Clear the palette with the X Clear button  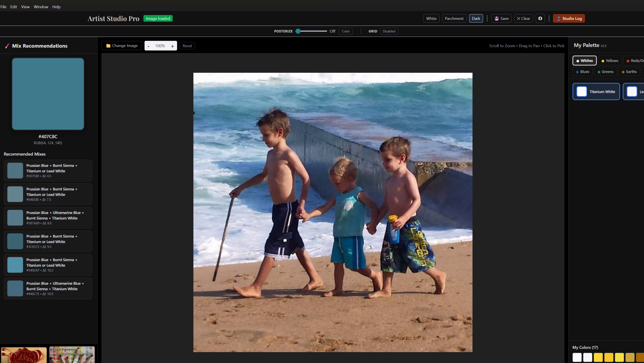click(x=523, y=18)
